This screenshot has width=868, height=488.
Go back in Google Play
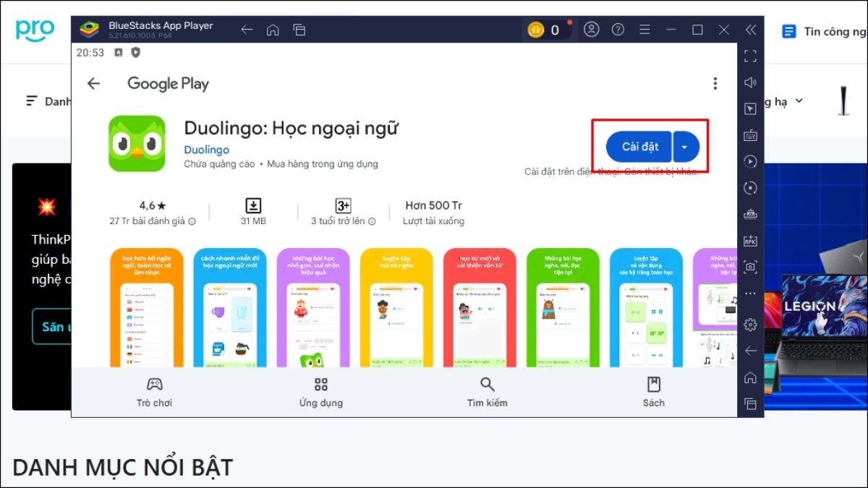93,83
